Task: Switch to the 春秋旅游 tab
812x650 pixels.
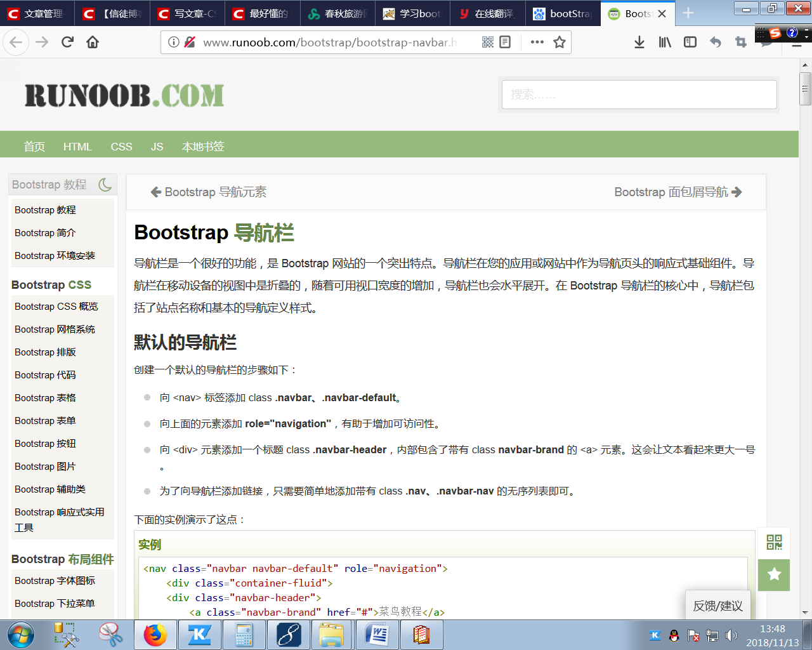Action: tap(337, 13)
